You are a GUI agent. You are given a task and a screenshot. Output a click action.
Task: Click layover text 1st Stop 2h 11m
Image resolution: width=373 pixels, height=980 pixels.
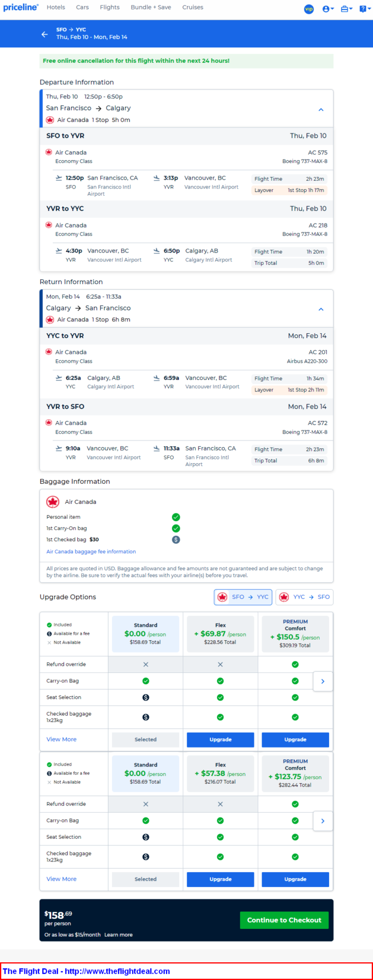[306, 390]
